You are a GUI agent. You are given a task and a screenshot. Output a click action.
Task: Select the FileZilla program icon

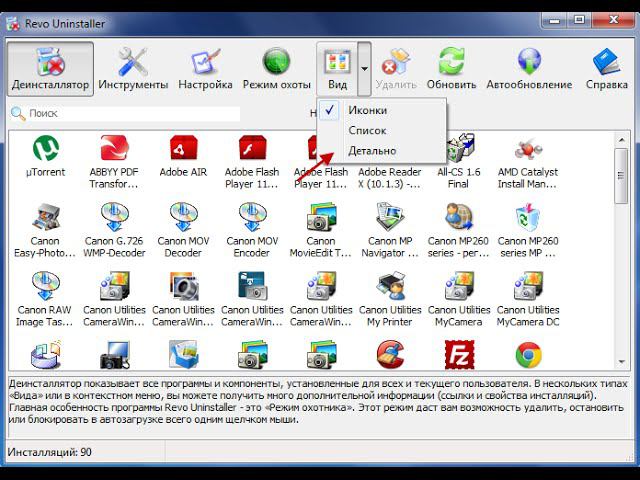459,355
